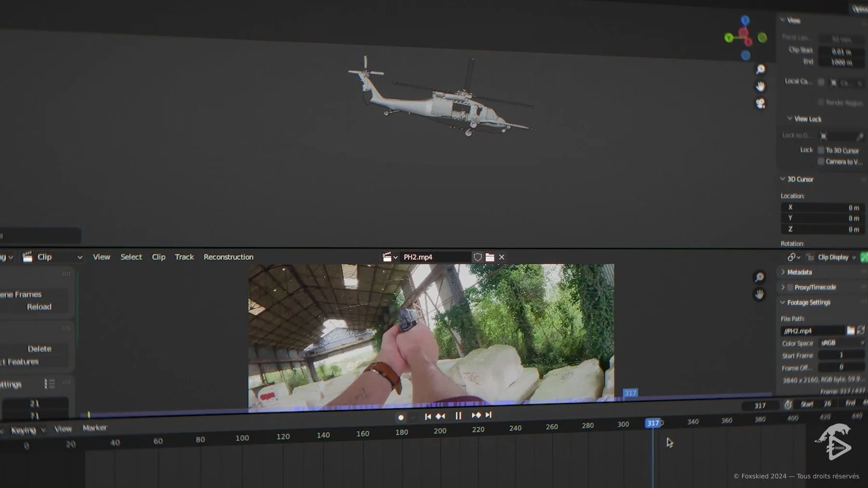Jump to previous keyframe

(x=440, y=416)
